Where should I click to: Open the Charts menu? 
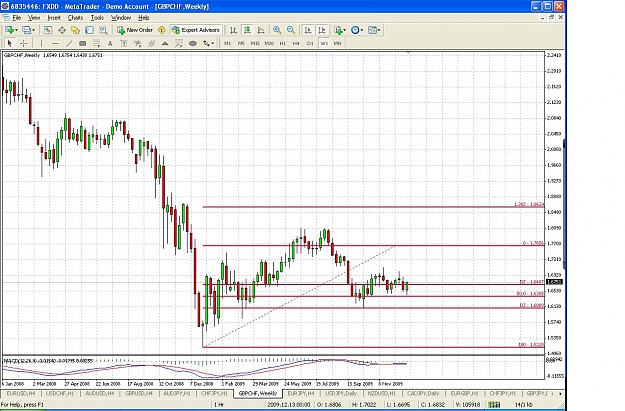click(x=75, y=18)
